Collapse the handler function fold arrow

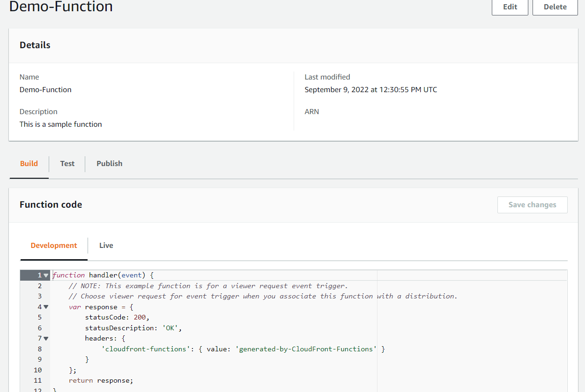46,276
